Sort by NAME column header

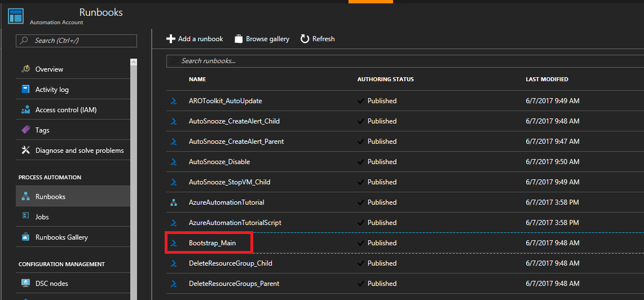coord(197,80)
